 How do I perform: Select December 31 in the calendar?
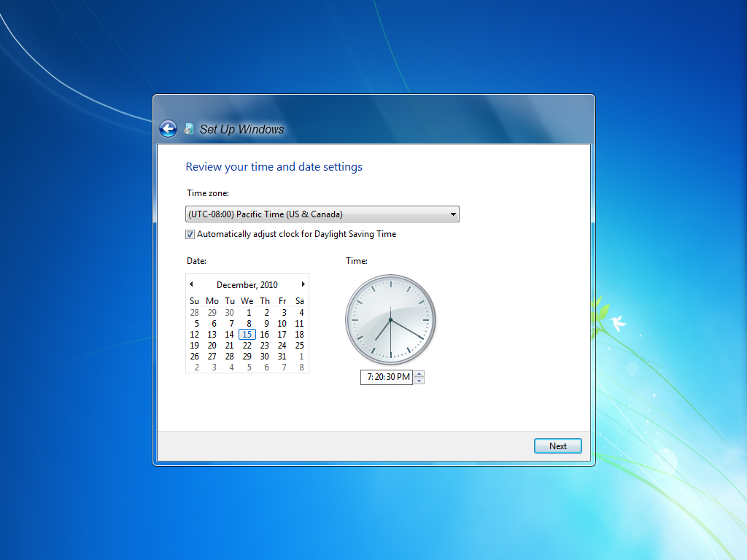(x=282, y=357)
